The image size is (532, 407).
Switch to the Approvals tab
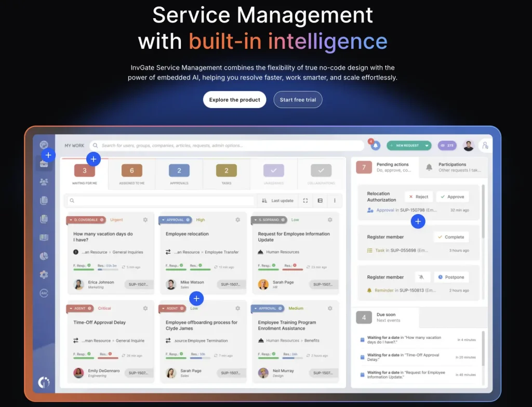179,174
